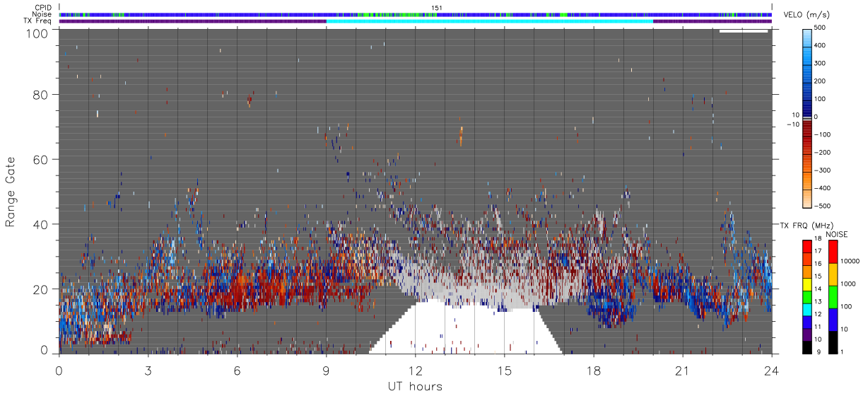Image resolution: width=868 pixels, height=401 pixels.
Task: Click the yellow swatch in the NOISE legend
Action: click(833, 274)
